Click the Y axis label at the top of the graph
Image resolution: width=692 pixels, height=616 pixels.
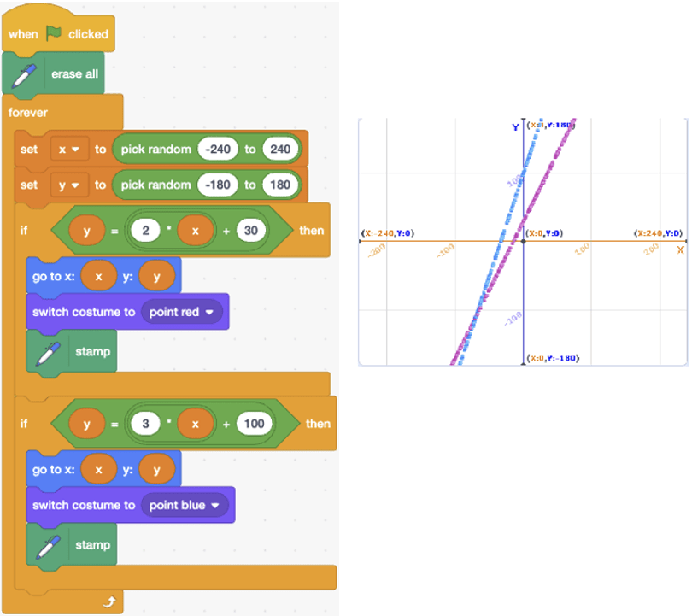pos(515,126)
